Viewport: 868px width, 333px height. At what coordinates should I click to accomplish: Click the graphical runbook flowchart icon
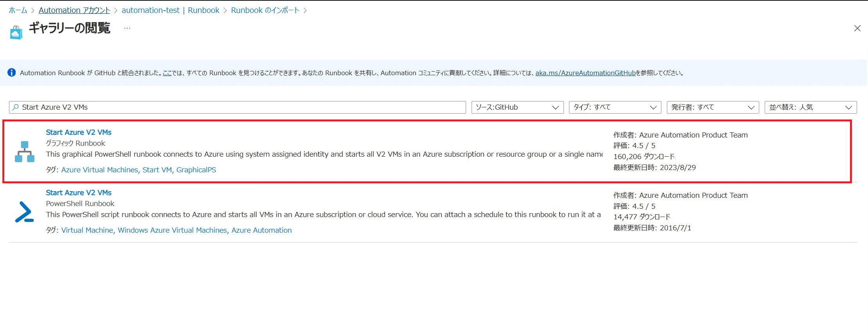tap(25, 152)
